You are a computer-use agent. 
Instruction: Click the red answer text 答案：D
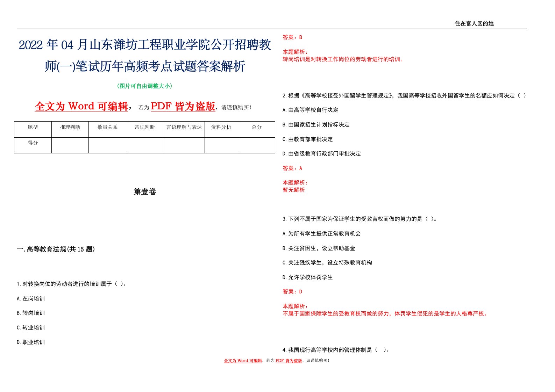pyautogui.click(x=292, y=292)
